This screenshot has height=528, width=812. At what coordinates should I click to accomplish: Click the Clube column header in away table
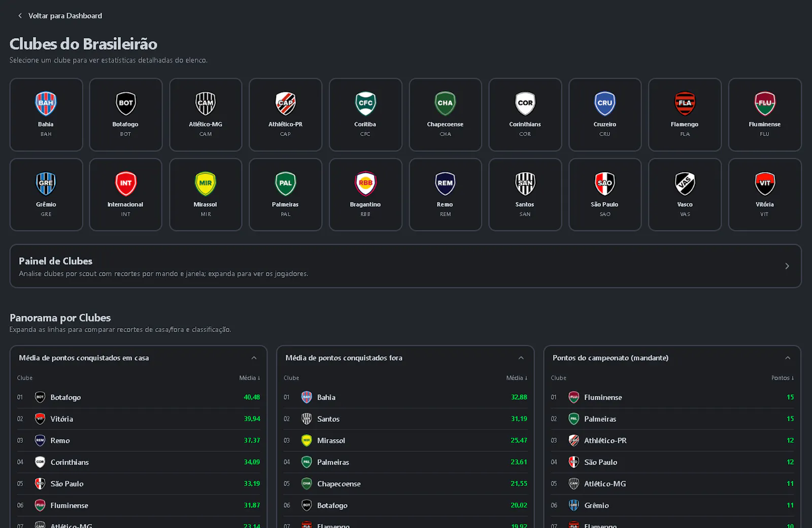(x=291, y=378)
